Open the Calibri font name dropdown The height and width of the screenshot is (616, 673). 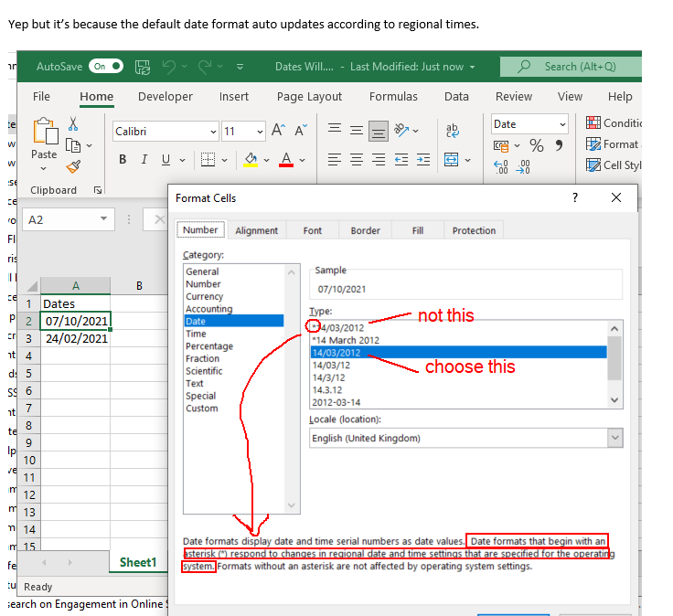click(213, 132)
